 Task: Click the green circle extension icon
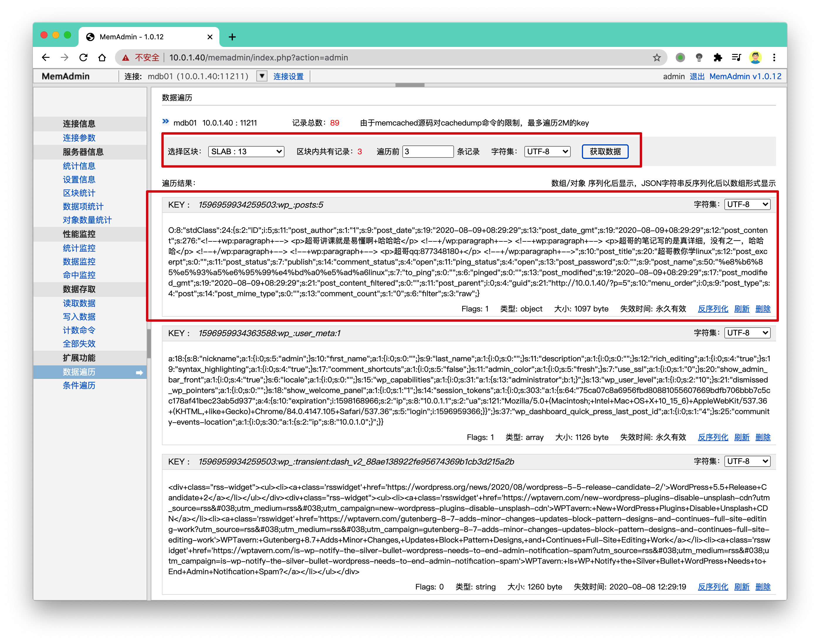680,57
